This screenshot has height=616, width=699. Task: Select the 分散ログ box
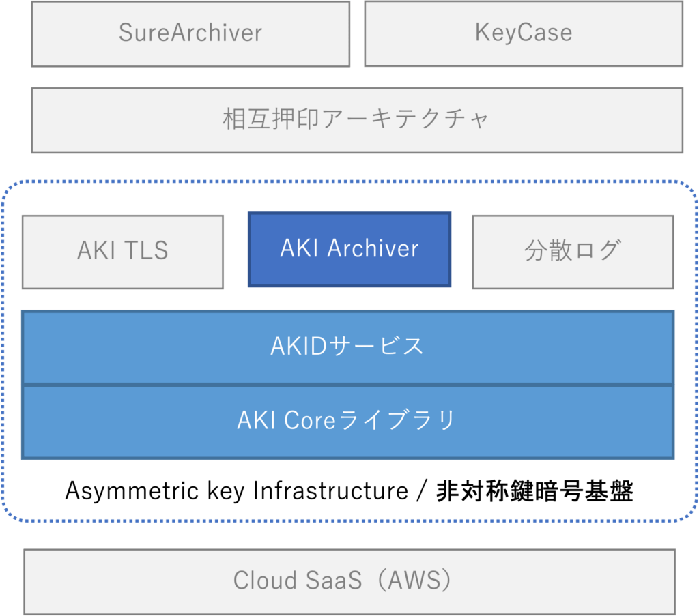[x=573, y=252]
